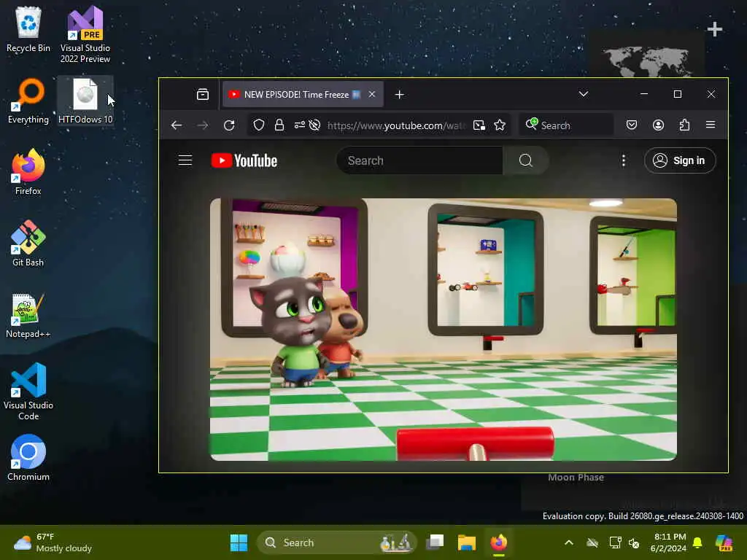This screenshot has height=560, width=747.
Task: Open the Chromium desktop shortcut
Action: tap(28, 458)
